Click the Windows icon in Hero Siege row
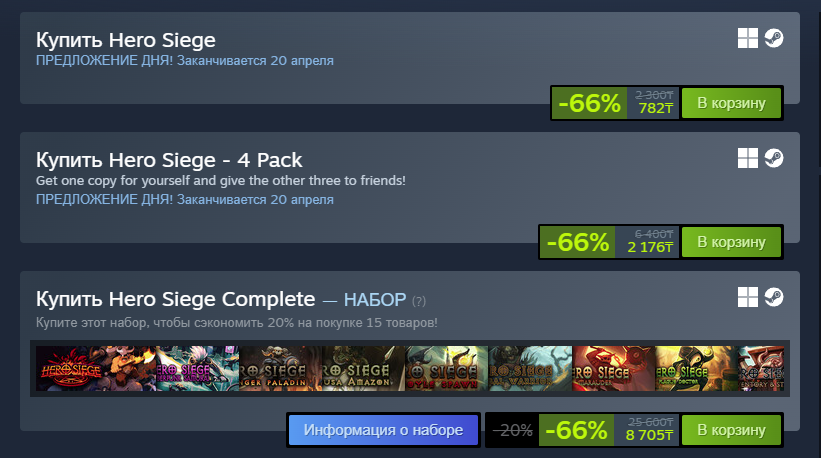Image resolution: width=821 pixels, height=458 pixels. pos(748,38)
